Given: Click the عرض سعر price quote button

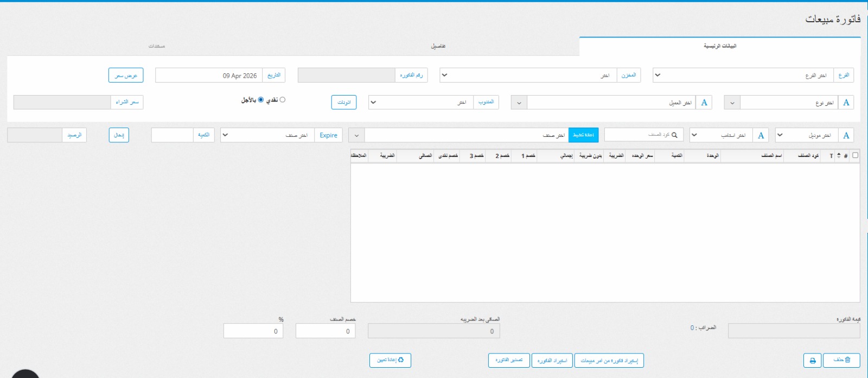Looking at the screenshot, I should click(x=126, y=75).
